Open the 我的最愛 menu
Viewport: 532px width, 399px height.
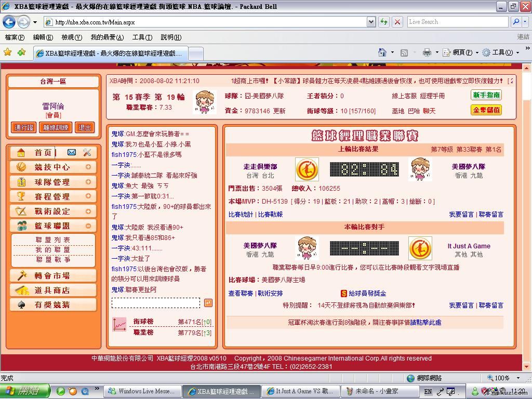tap(107, 37)
